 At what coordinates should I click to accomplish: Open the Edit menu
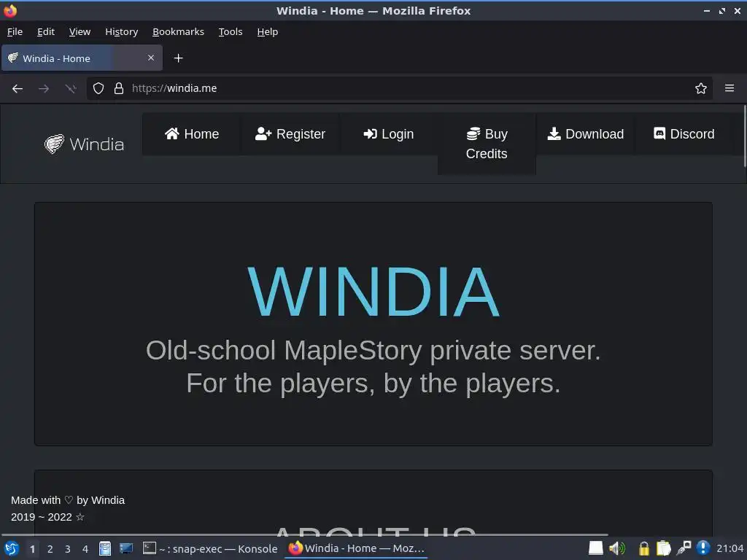pos(46,32)
